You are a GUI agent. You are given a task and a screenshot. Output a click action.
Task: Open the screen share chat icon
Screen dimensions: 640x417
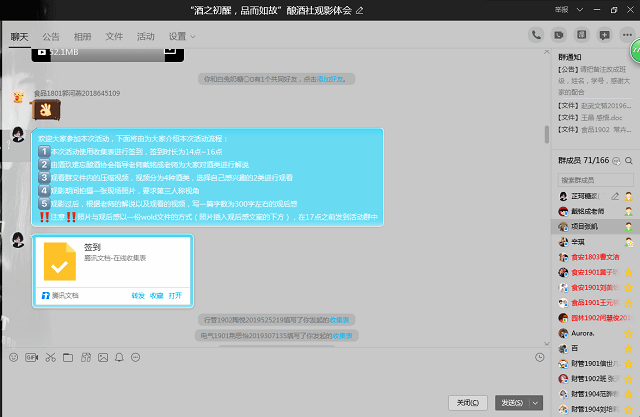[x=604, y=35]
